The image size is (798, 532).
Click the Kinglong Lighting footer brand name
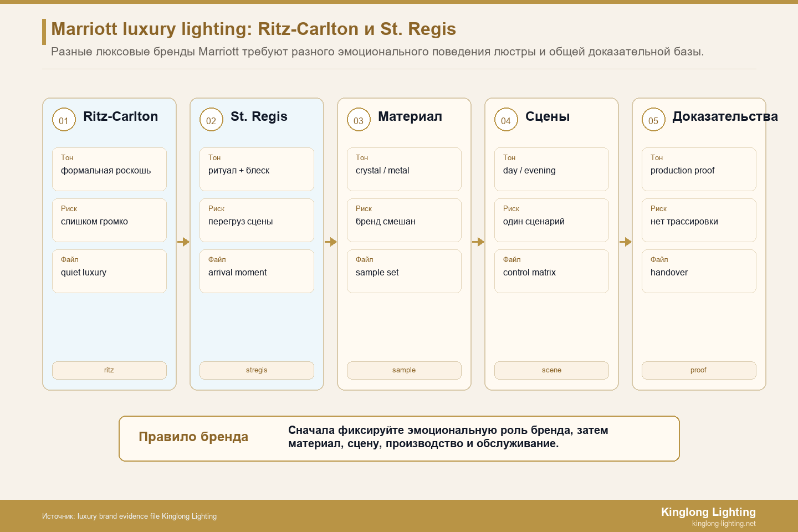(708, 512)
